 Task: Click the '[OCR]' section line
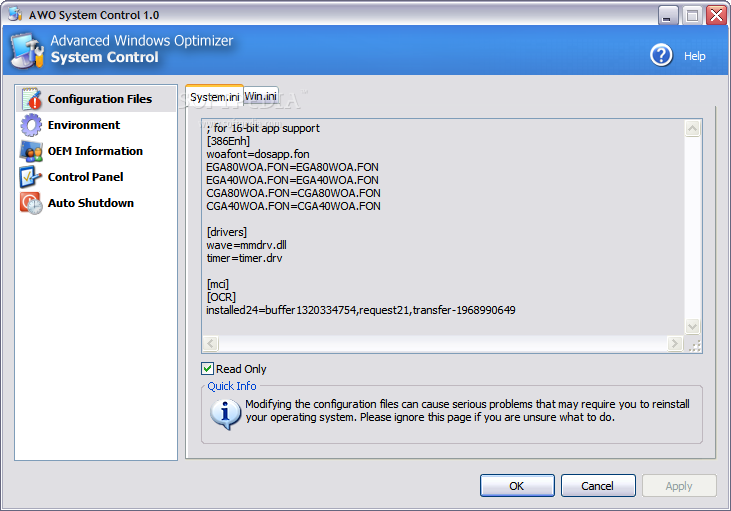pos(221,297)
